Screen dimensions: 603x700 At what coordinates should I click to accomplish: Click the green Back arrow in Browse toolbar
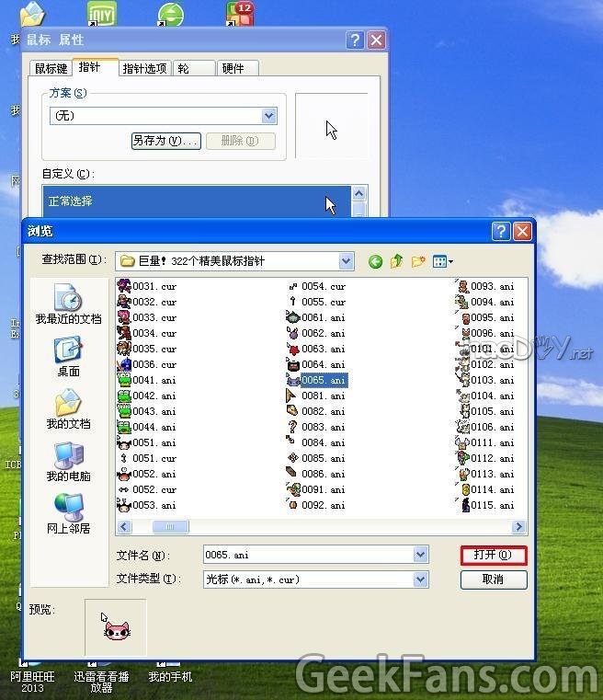[x=375, y=262]
